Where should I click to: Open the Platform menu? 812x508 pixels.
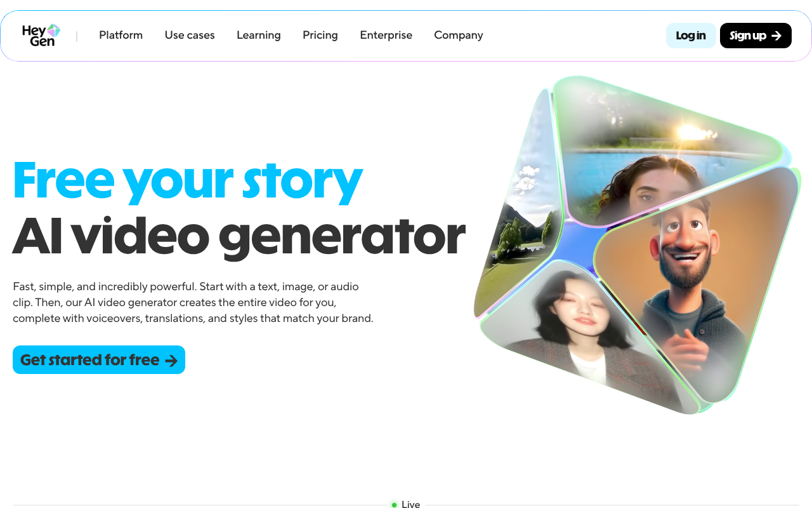tap(121, 35)
